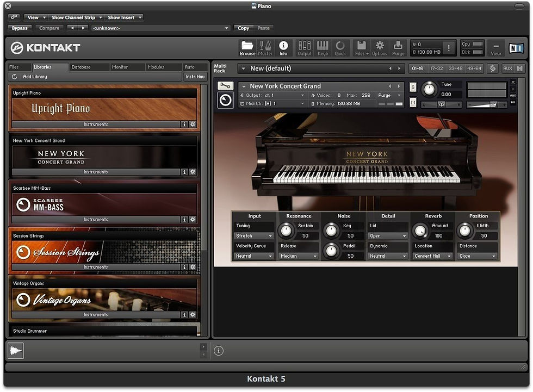Switch to the Monitor tab
The width and height of the screenshot is (533, 392).
click(x=120, y=67)
